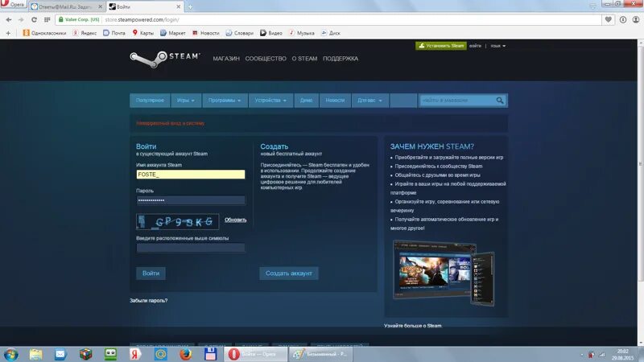Open the СООБЩЕСТВО menu item
644x362 pixels.
tap(266, 59)
